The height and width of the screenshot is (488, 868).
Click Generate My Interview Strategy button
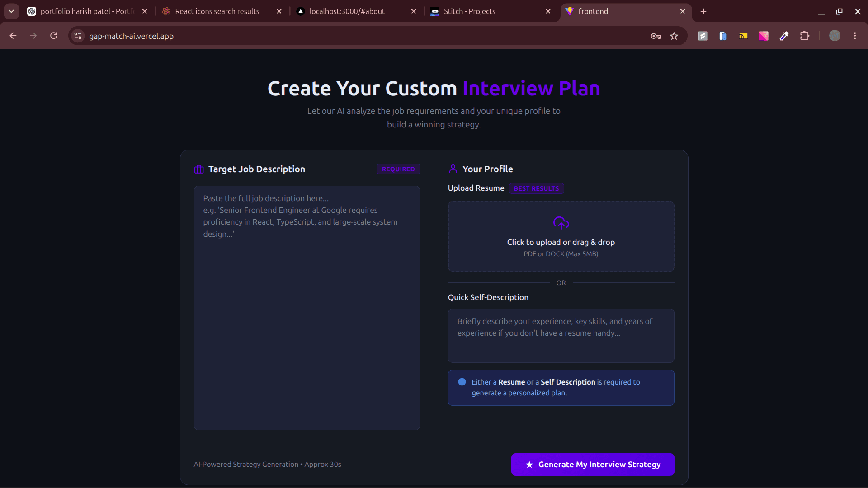[593, 465]
